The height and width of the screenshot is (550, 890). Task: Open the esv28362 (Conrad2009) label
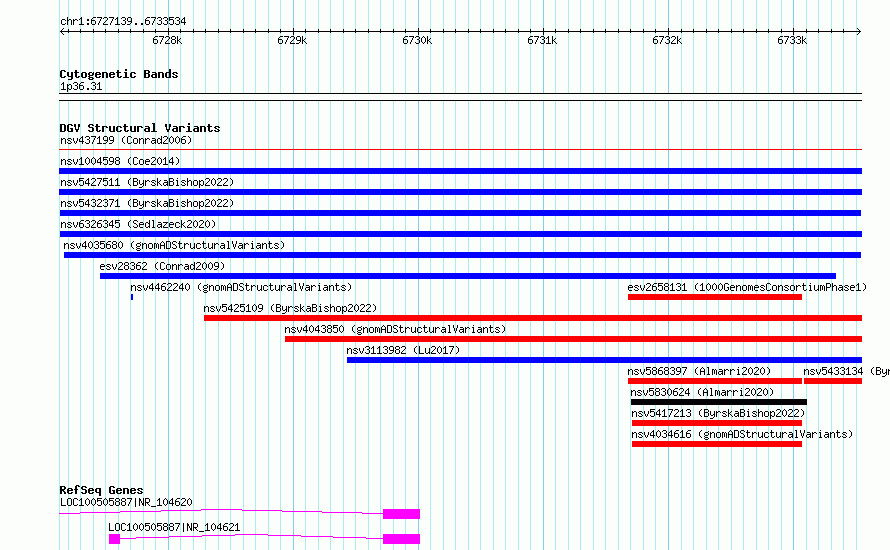[162, 266]
